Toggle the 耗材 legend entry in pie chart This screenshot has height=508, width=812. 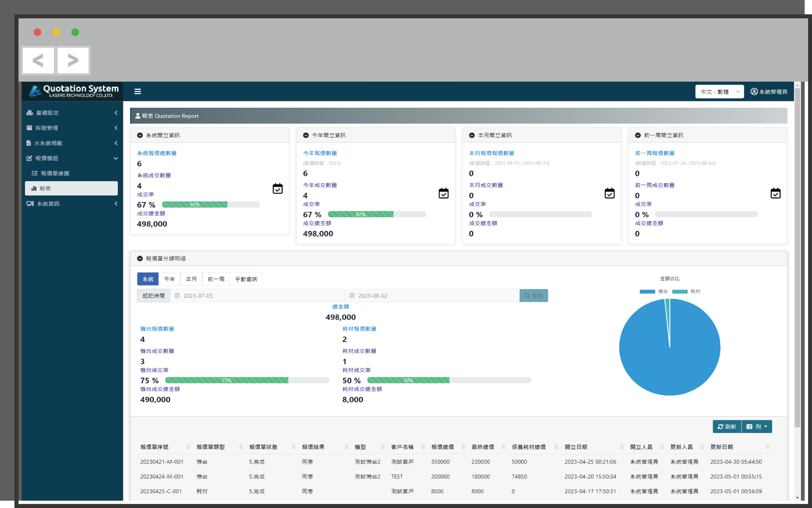point(686,291)
